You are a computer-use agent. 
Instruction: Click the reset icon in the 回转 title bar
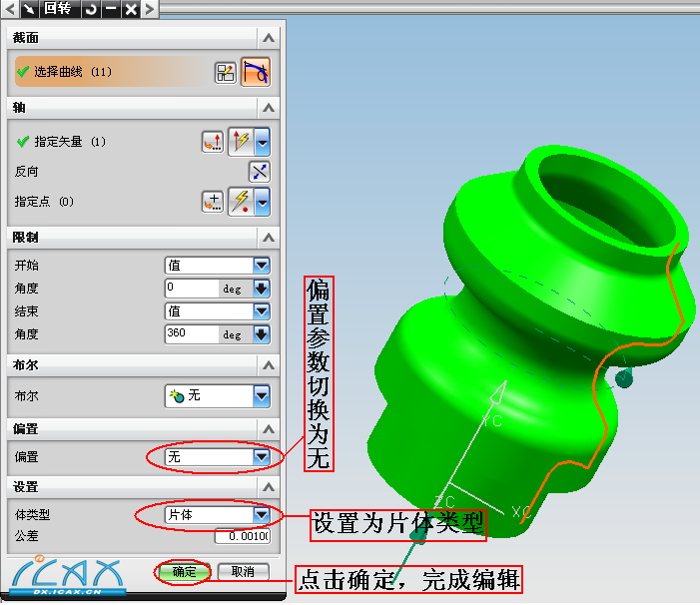coord(91,8)
